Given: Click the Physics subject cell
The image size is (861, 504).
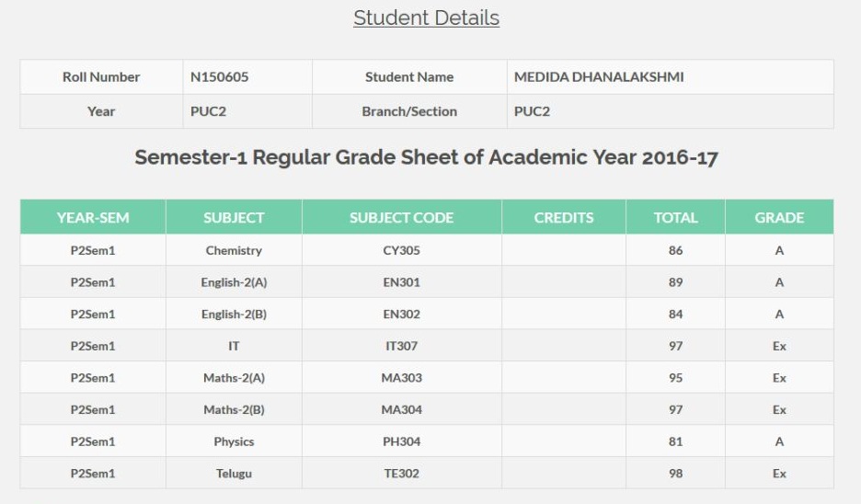Looking at the screenshot, I should point(234,441).
